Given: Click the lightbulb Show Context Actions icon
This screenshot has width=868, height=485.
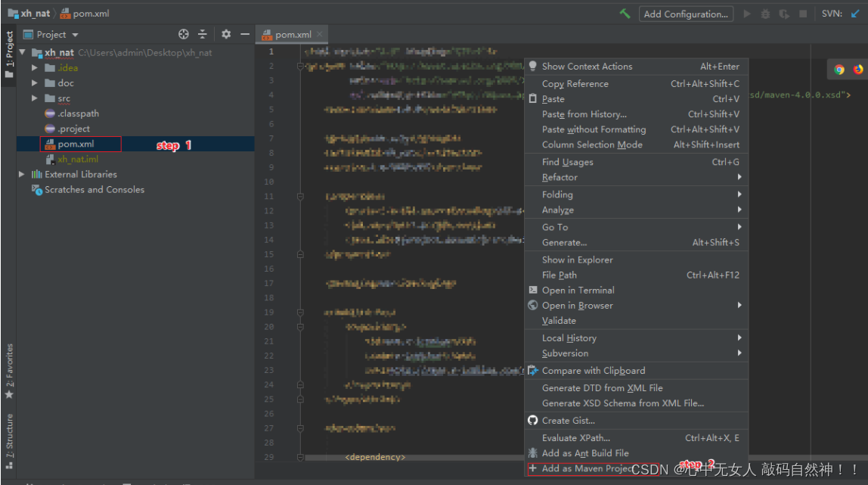Looking at the screenshot, I should (532, 66).
